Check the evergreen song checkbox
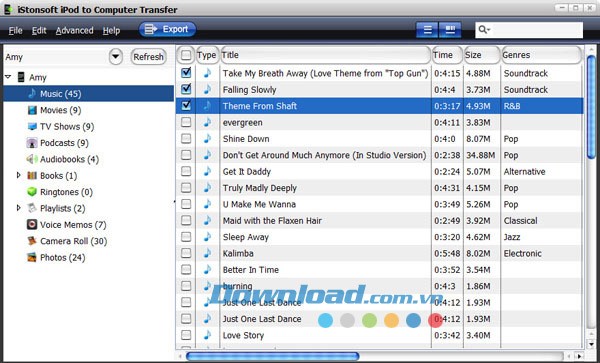This screenshot has height=363, width=600. point(186,122)
